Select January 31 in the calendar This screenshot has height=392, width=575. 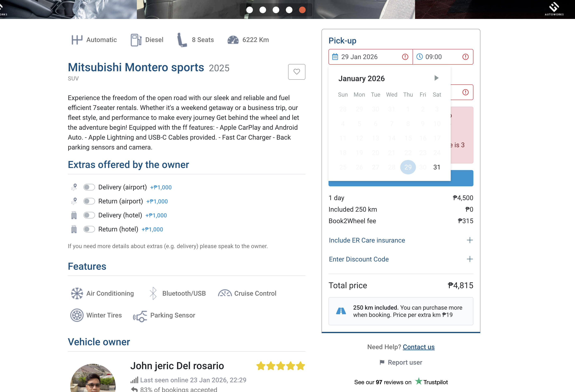click(x=437, y=167)
